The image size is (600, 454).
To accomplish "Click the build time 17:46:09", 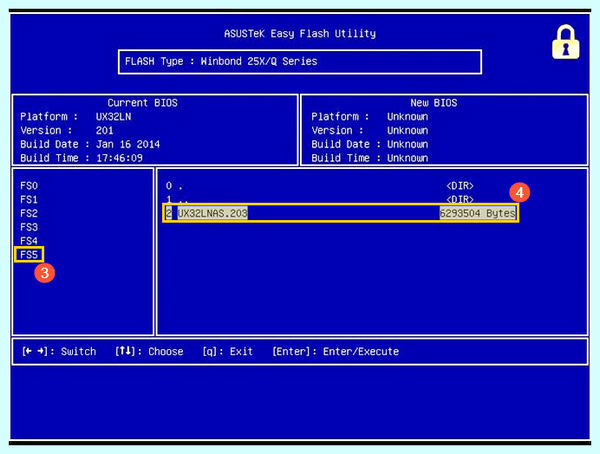I will point(119,158).
